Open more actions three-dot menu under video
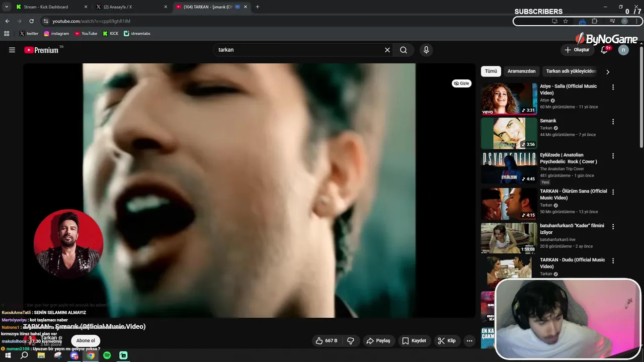The width and height of the screenshot is (644, 362). coord(469,341)
